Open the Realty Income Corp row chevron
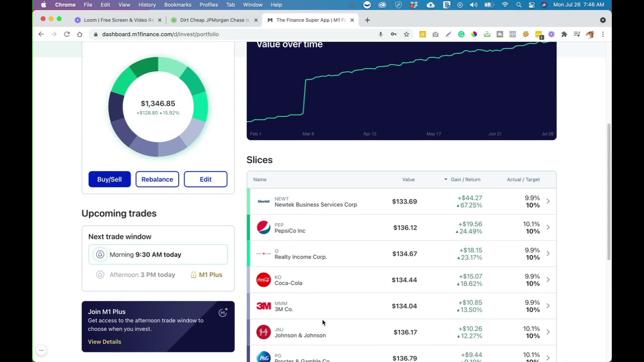 coord(548,253)
